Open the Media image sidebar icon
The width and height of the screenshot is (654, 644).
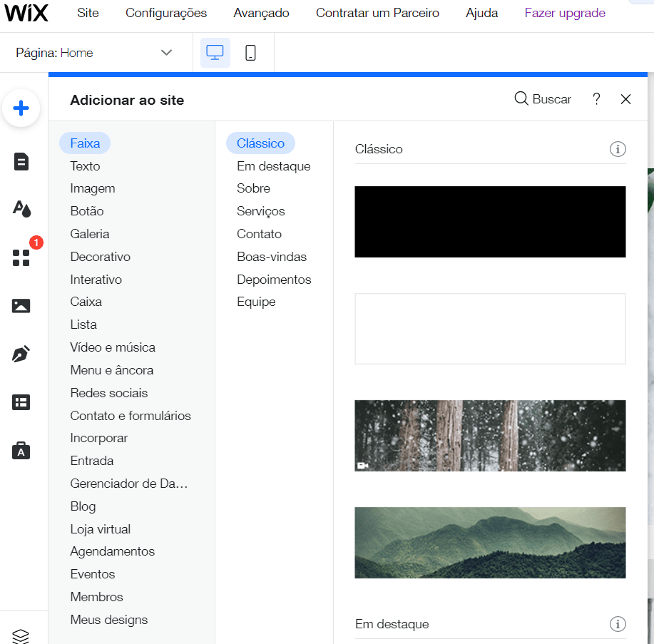tap(21, 306)
